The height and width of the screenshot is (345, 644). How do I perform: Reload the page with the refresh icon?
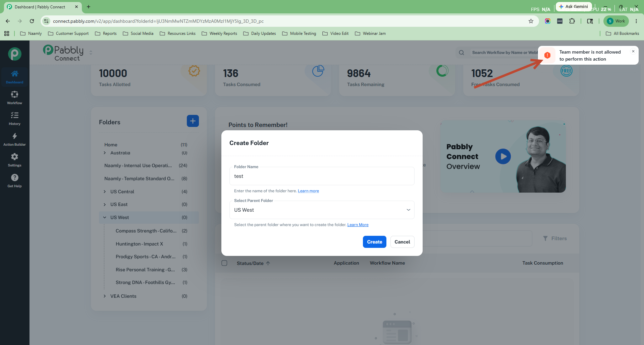click(x=32, y=21)
